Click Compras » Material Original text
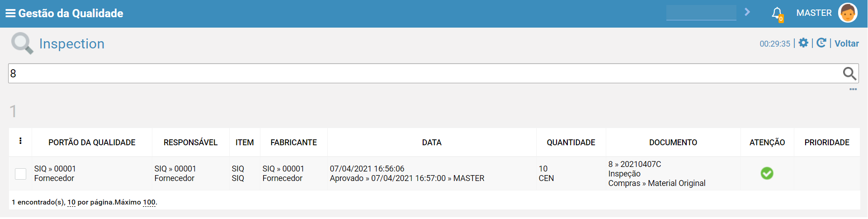This screenshot has height=219, width=868. (657, 183)
